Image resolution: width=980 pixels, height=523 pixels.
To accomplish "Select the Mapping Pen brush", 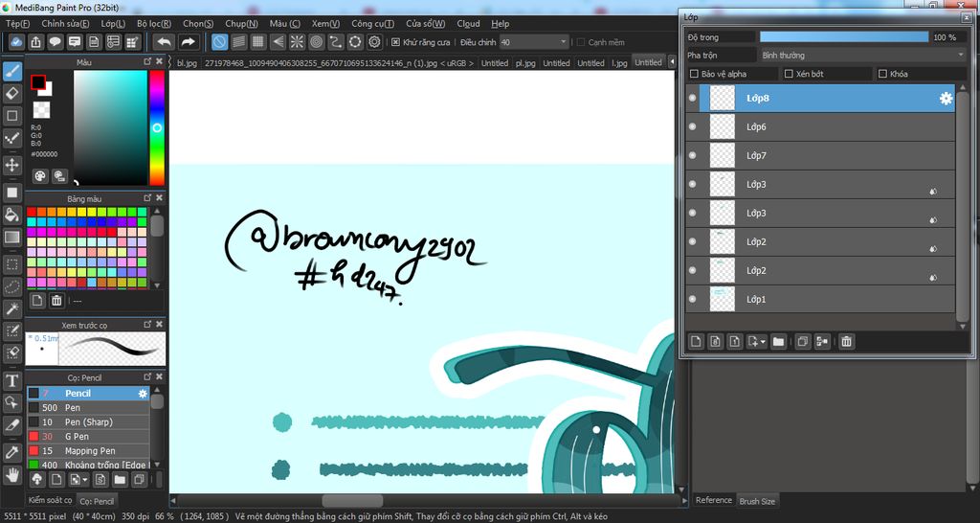I will [x=88, y=451].
